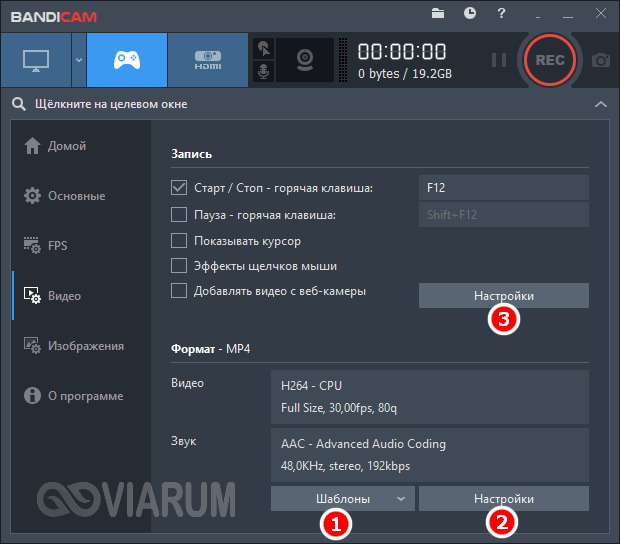Click 0 bytes / 19.2GB storage text
This screenshot has height=544, width=620.
(x=405, y=74)
